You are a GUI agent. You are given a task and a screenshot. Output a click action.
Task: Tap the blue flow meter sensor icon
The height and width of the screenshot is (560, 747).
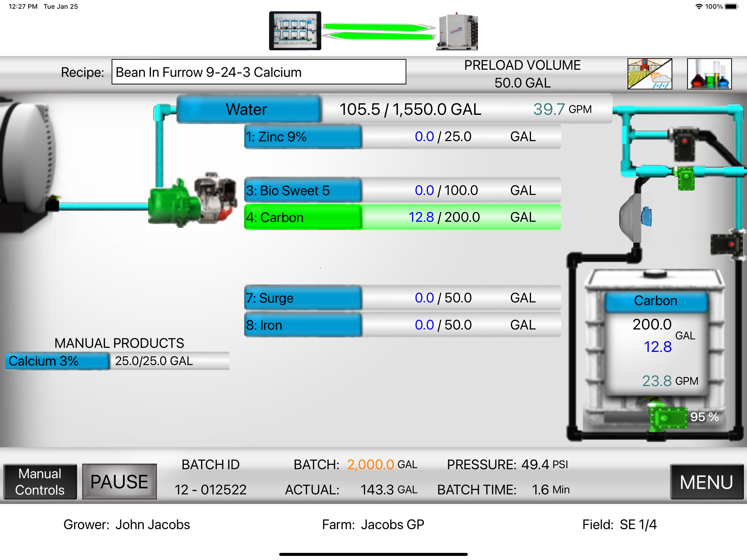tap(646, 217)
